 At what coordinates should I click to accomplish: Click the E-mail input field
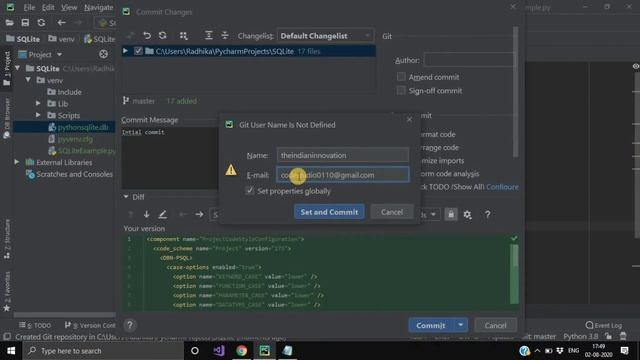343,175
